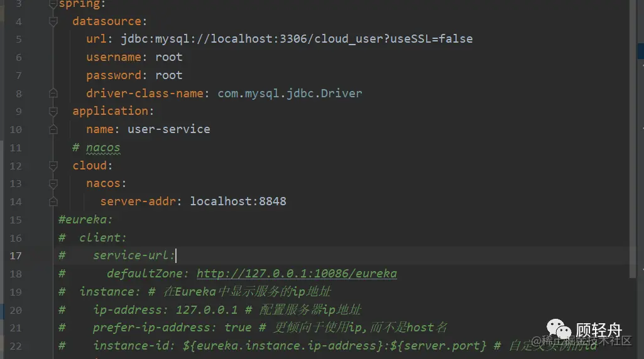The image size is (644, 359).
Task: Click the 'cloud:' key
Action: (x=92, y=166)
